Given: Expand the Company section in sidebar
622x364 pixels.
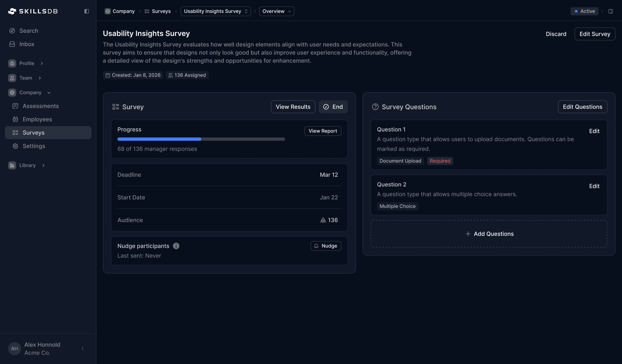Looking at the screenshot, I should 49,92.
